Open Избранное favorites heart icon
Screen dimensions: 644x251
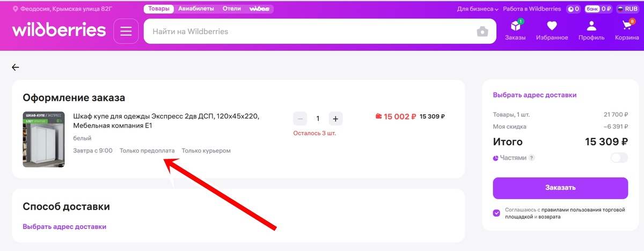pyautogui.click(x=552, y=30)
